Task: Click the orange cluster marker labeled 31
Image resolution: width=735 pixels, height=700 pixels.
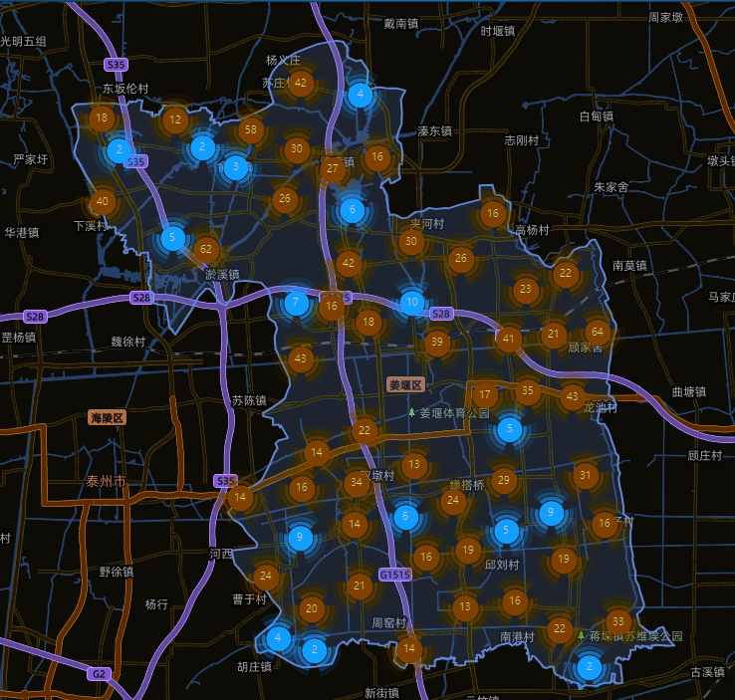Action: click(x=586, y=476)
